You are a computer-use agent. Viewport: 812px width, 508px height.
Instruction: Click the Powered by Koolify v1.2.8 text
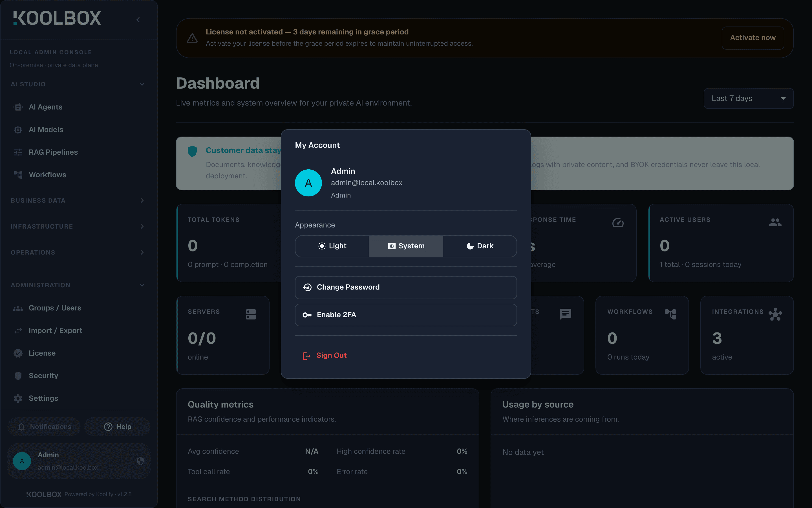coord(98,494)
